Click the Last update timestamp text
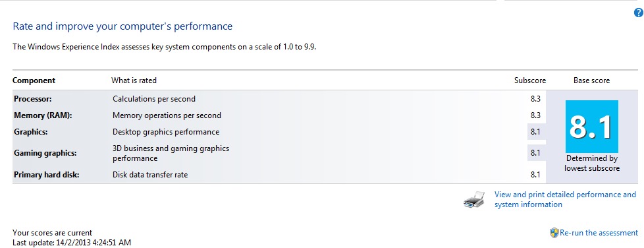 point(72,243)
